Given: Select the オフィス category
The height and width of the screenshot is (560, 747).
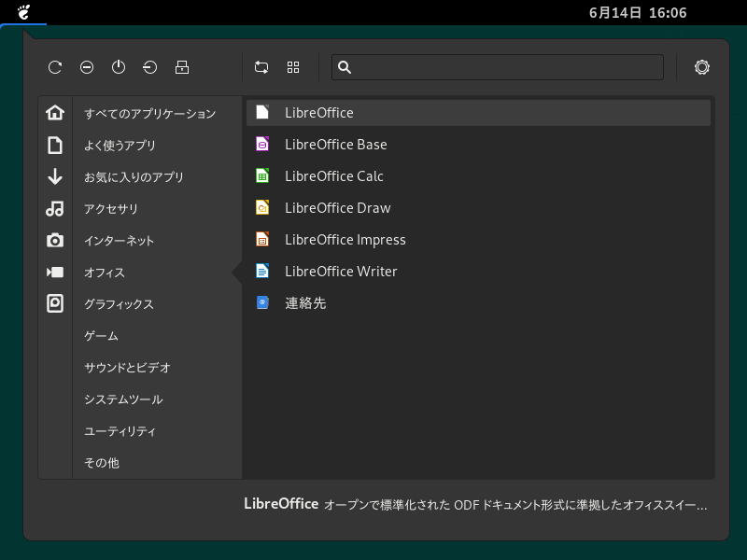Looking at the screenshot, I should [105, 273].
